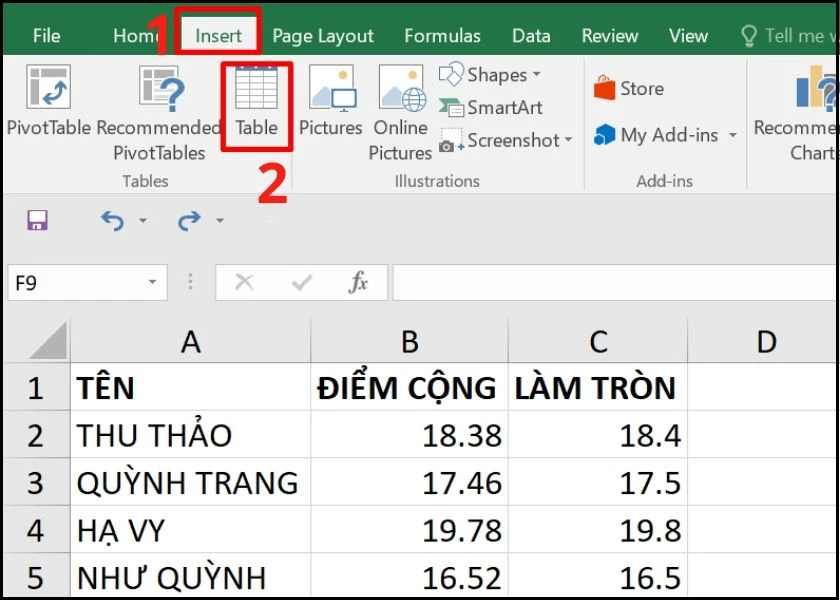The image size is (840, 600).
Task: Select cell with value 16.5
Action: click(598, 576)
